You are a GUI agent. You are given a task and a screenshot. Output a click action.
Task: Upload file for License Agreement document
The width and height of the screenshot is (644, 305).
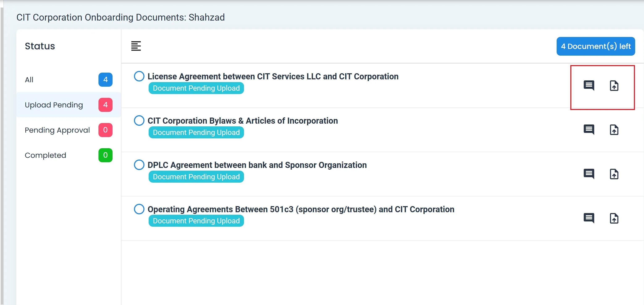coord(614,86)
